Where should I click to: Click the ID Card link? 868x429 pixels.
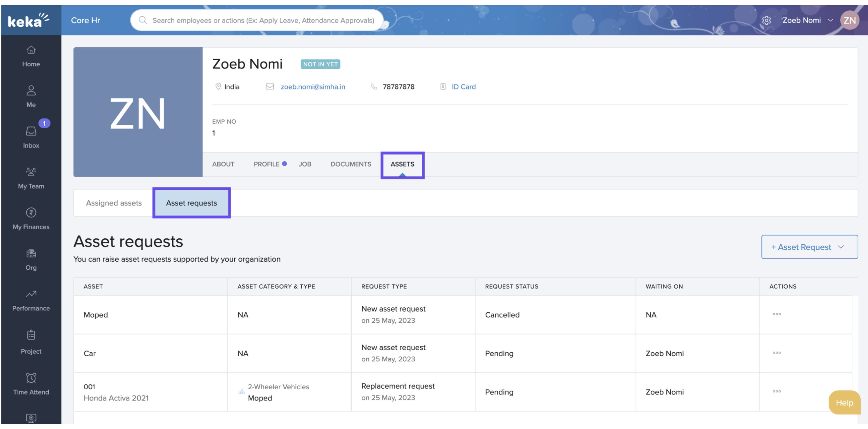pyautogui.click(x=463, y=87)
